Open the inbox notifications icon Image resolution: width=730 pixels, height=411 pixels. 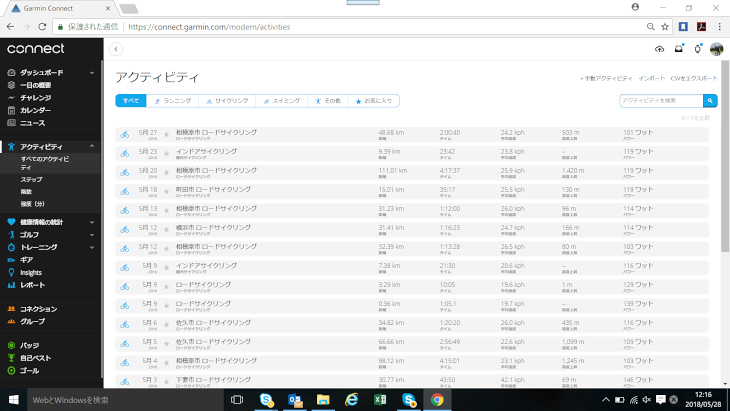679,48
